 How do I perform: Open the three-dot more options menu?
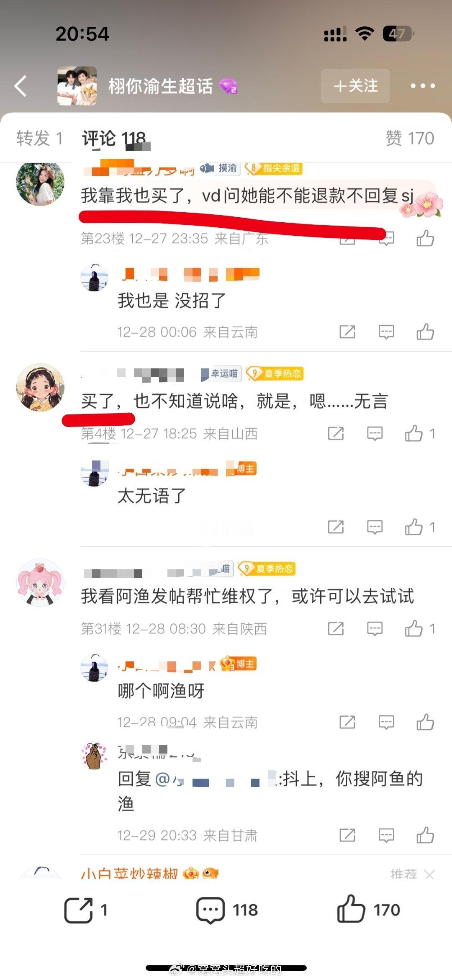pyautogui.click(x=423, y=86)
